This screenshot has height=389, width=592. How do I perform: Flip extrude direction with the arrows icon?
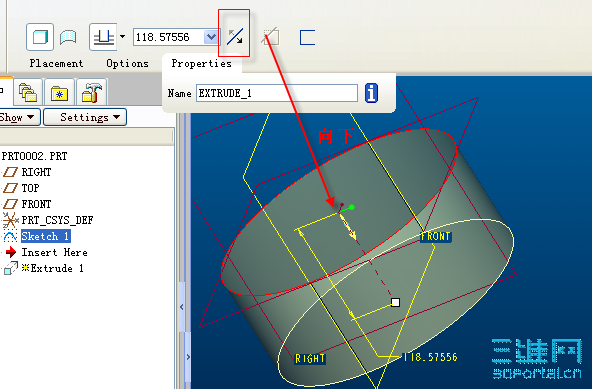point(235,37)
